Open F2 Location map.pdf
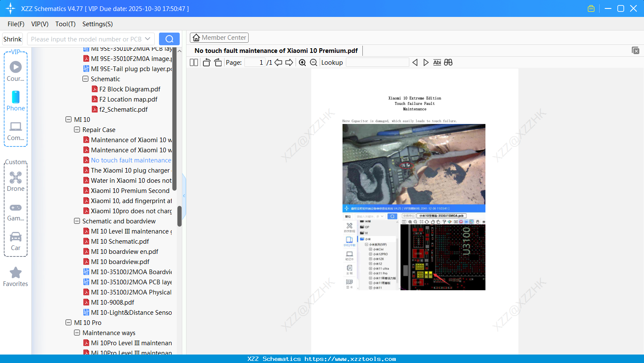 pos(124,99)
